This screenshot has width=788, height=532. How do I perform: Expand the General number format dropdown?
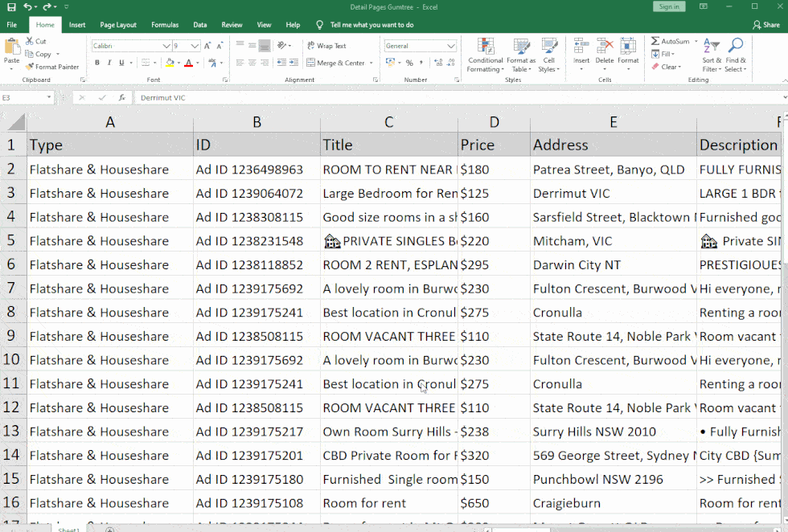tap(452, 46)
